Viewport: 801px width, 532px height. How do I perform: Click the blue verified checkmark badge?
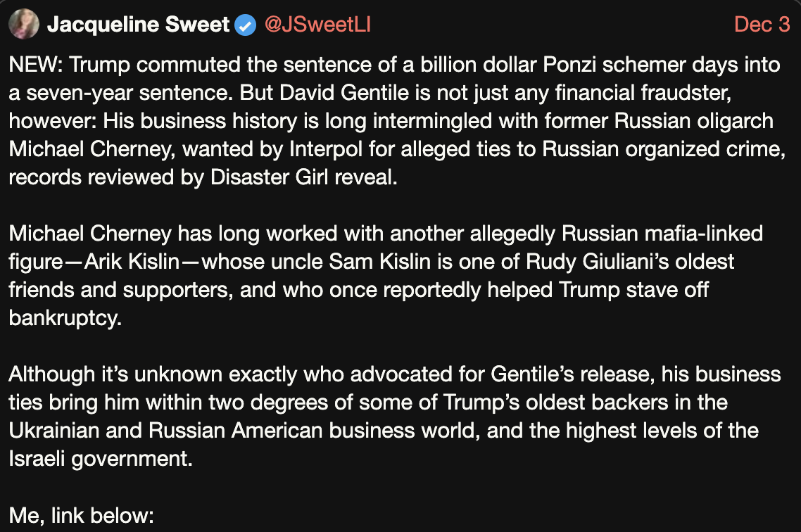point(246,25)
